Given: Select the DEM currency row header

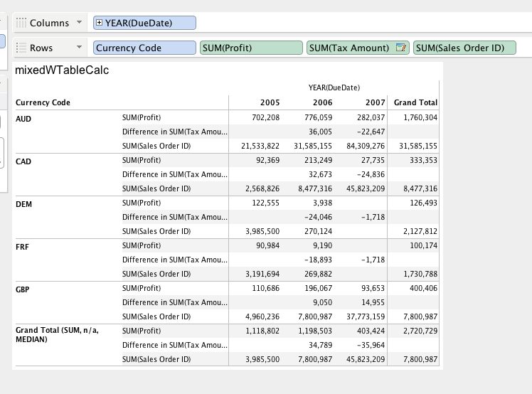Looking at the screenshot, I should 23,203.
